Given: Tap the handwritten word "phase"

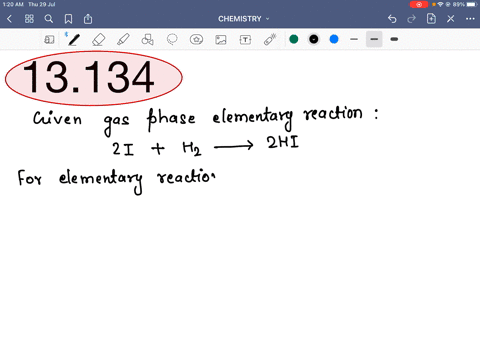Looking at the screenshot, I should pos(171,119).
